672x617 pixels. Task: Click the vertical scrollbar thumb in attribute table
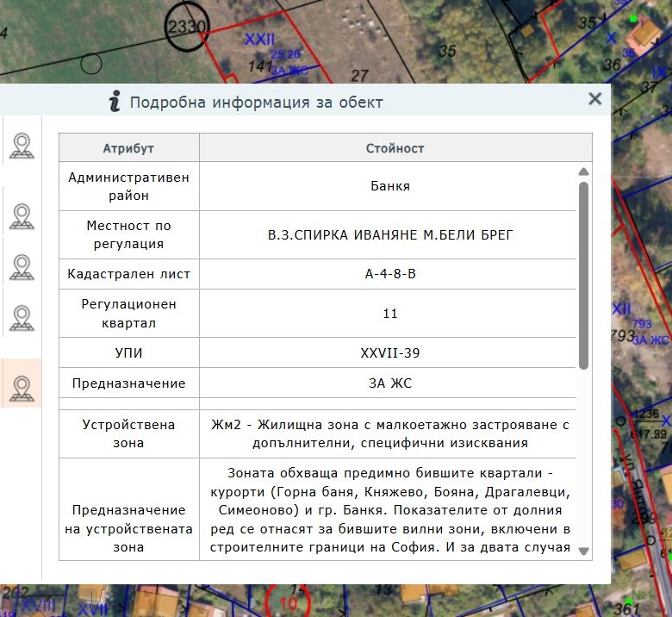(x=583, y=275)
